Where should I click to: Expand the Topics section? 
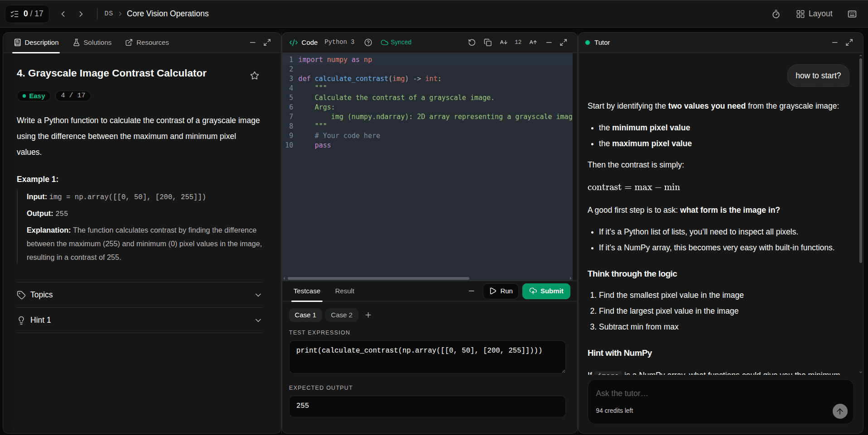pos(140,295)
